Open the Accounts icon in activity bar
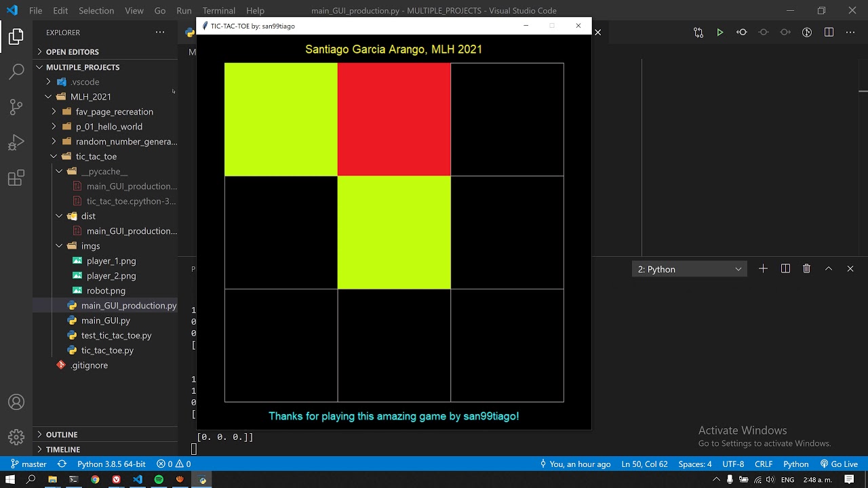The image size is (868, 488). 16,402
